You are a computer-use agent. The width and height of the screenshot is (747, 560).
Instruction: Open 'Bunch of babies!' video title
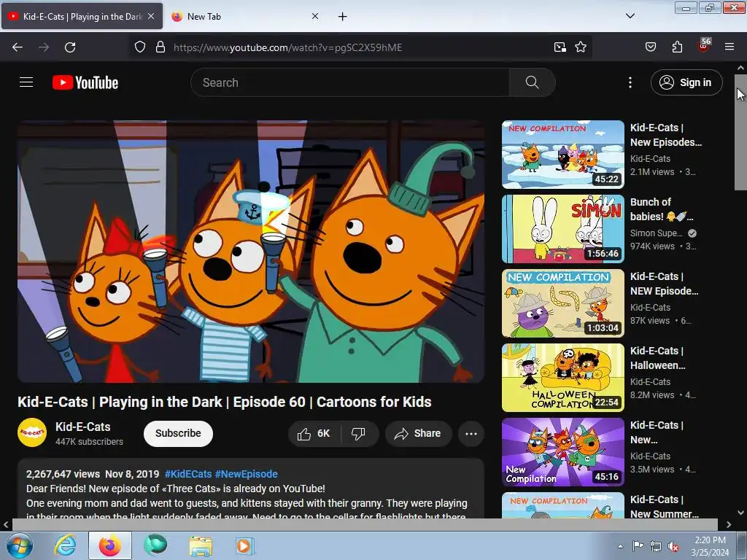pos(661,209)
